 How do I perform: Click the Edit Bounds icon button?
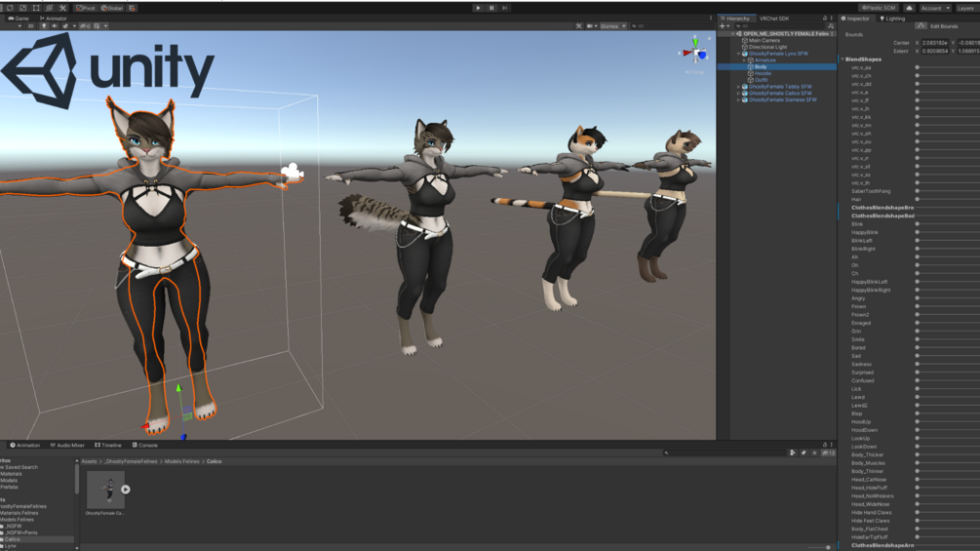pyautogui.click(x=921, y=26)
